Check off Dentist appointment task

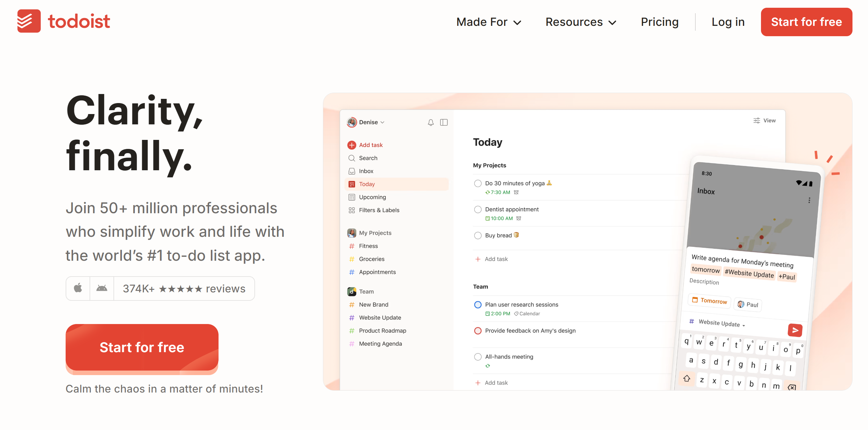coord(477,209)
